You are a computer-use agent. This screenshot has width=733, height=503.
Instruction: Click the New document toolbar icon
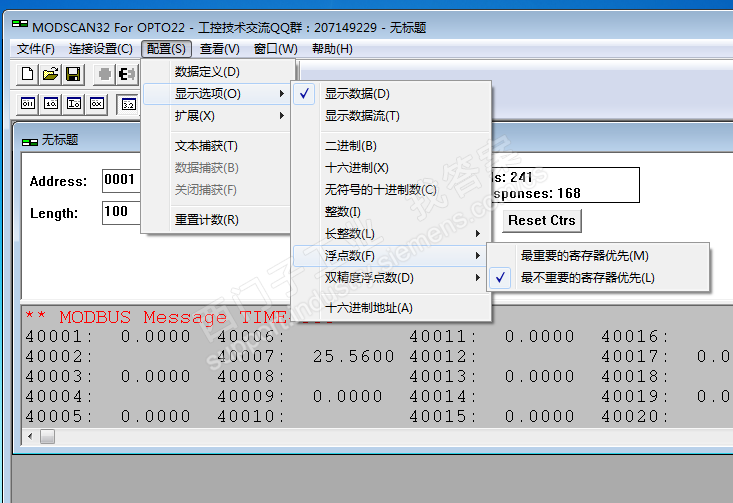click(28, 74)
